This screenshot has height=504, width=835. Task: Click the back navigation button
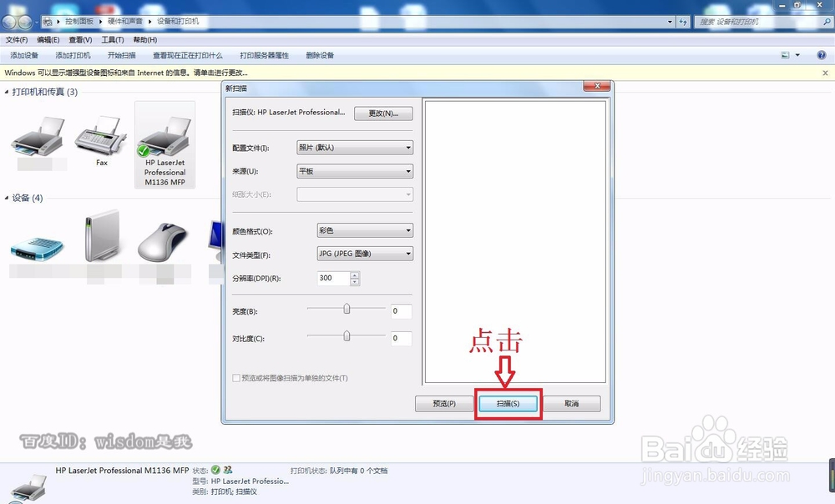click(x=9, y=22)
